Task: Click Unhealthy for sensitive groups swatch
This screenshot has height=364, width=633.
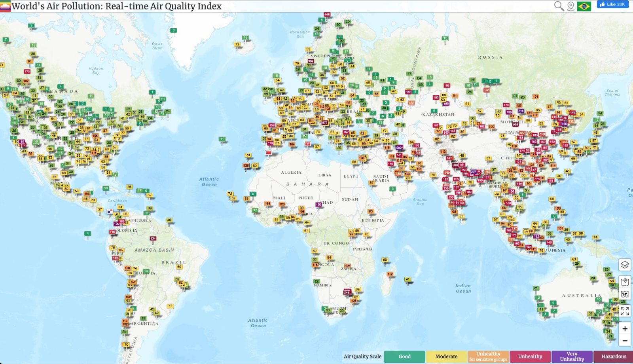Action: tap(488, 356)
